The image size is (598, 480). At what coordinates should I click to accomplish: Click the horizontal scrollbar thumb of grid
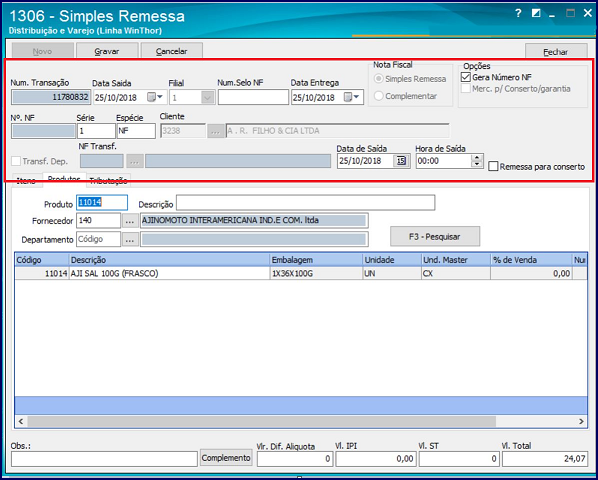[x=262, y=421]
